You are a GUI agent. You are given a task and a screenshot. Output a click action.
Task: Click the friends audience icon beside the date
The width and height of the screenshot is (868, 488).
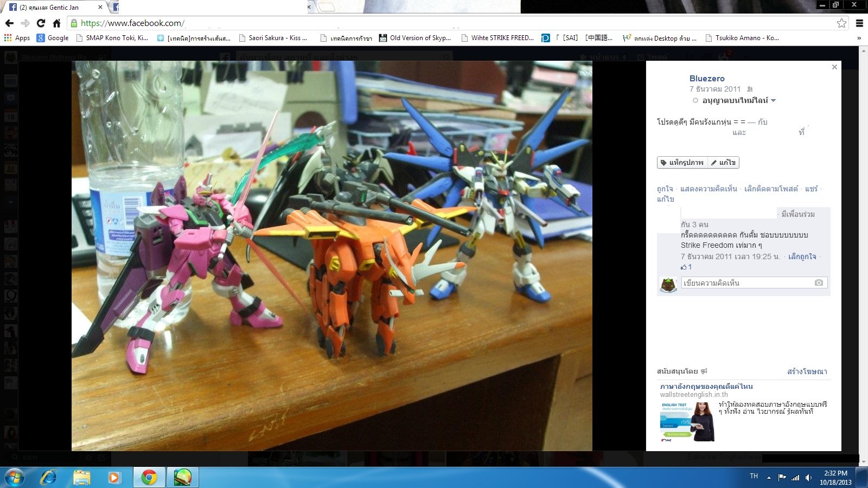750,89
